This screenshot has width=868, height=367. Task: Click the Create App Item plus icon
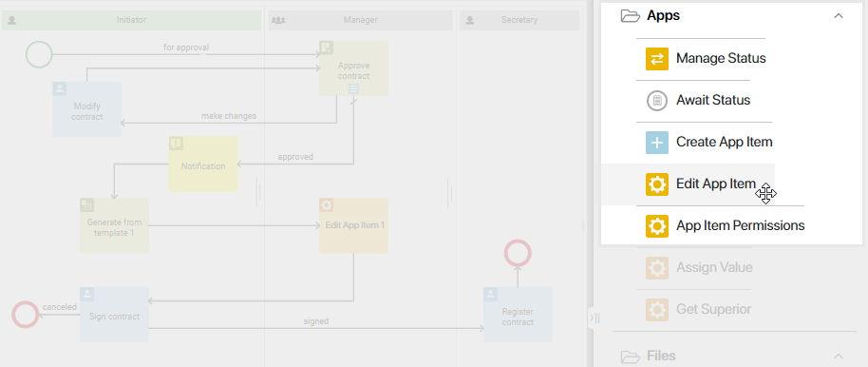pos(657,143)
